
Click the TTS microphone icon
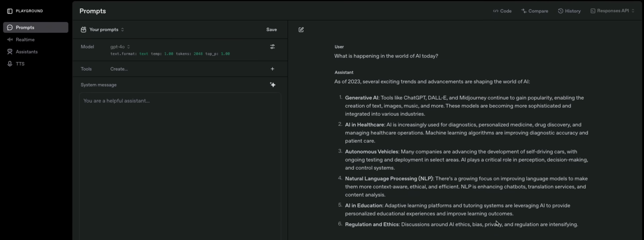[x=10, y=64]
